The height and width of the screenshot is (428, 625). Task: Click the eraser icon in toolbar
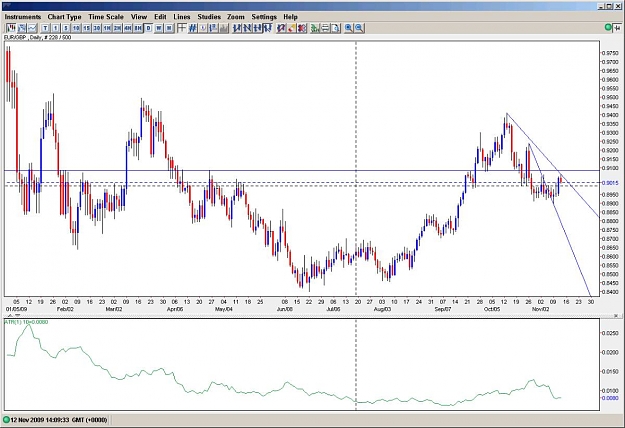click(291, 28)
